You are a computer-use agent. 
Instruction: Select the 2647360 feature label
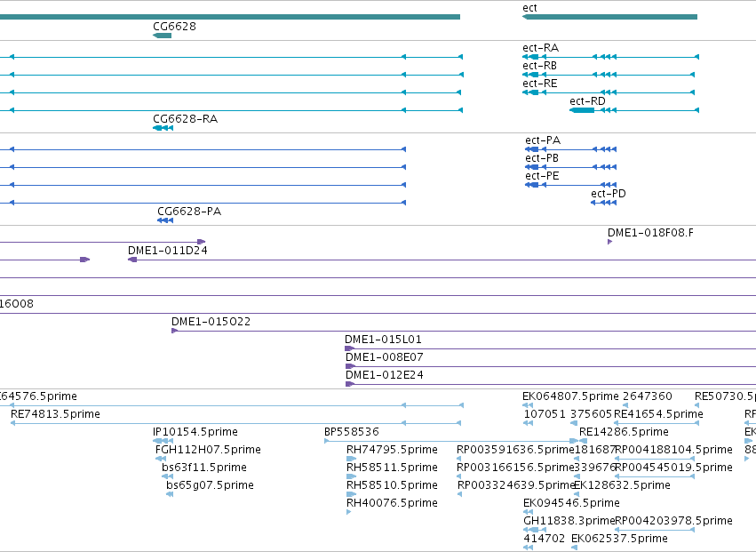coord(648,396)
